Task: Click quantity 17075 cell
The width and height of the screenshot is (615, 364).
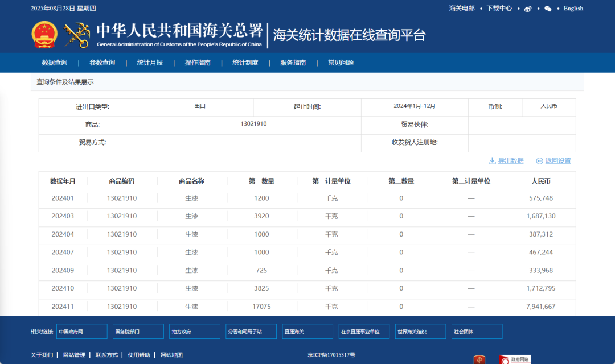Action: [x=261, y=307]
